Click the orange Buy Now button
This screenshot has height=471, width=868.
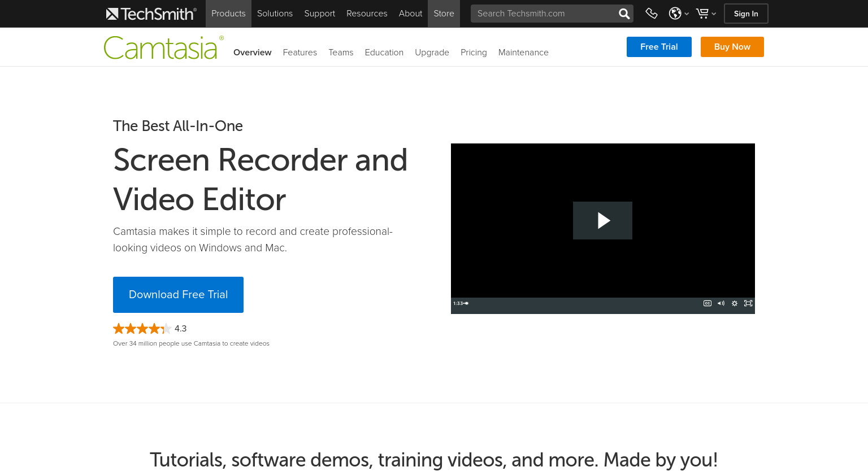click(732, 47)
